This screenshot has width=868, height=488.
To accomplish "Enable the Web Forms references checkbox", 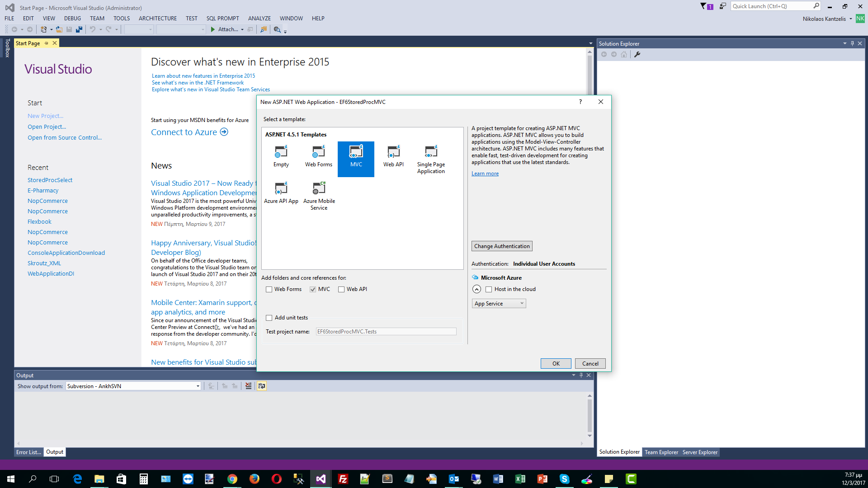I will (269, 289).
